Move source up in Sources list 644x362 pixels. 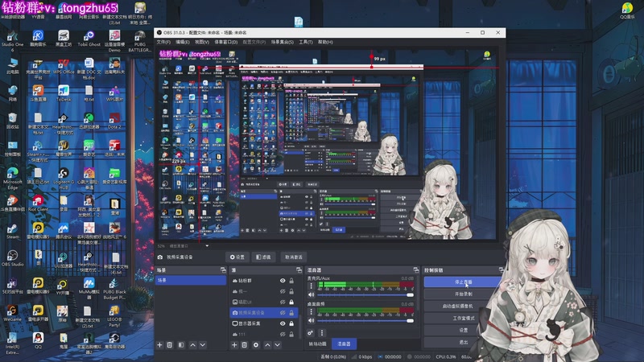pos(267,345)
